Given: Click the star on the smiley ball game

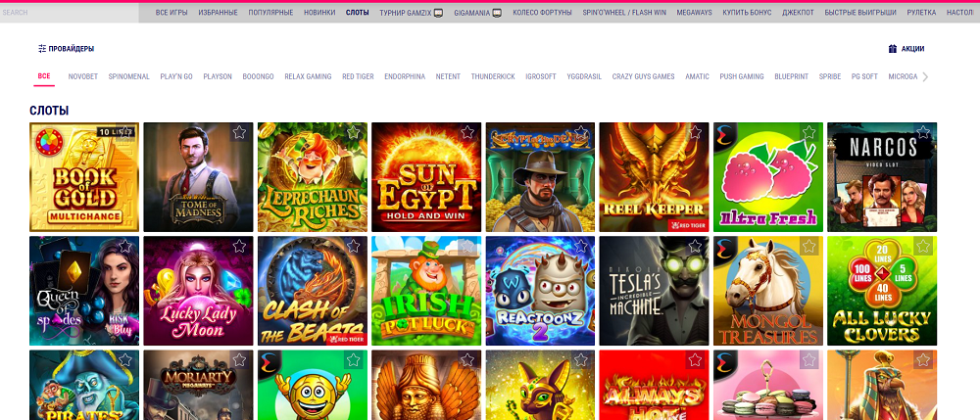Looking at the screenshot, I should pyautogui.click(x=353, y=359).
